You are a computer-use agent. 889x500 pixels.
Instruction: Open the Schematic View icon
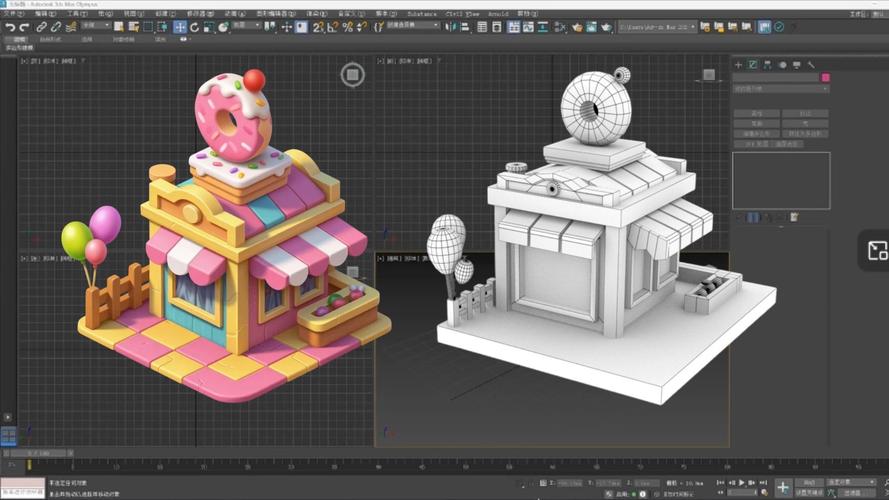click(x=543, y=27)
